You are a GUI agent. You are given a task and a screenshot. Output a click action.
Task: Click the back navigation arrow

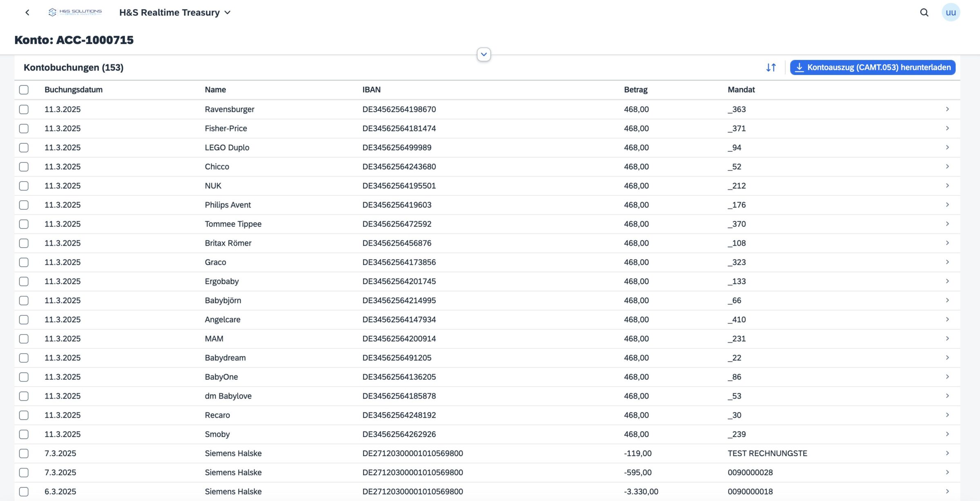pos(27,13)
